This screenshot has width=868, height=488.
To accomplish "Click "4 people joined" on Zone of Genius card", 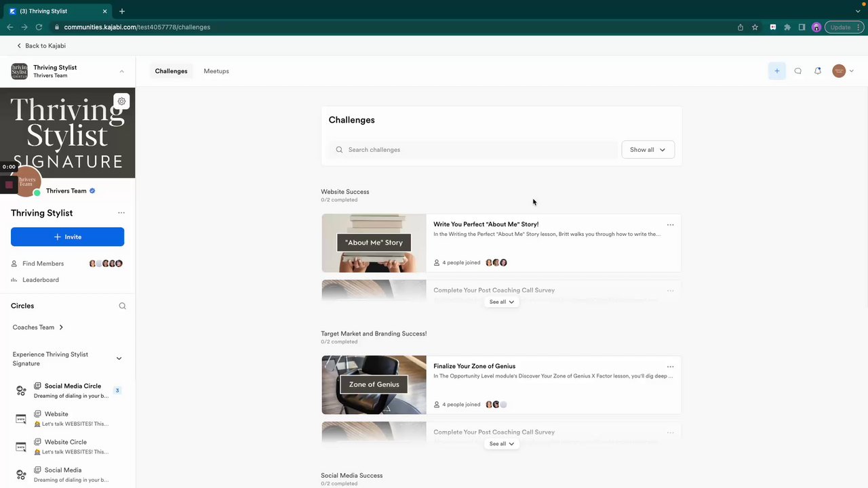I will tap(461, 405).
